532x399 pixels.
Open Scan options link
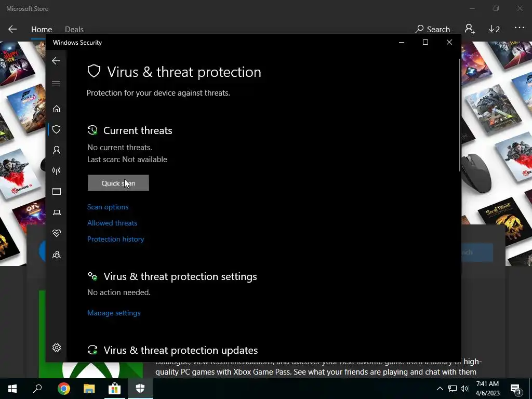[108, 207]
